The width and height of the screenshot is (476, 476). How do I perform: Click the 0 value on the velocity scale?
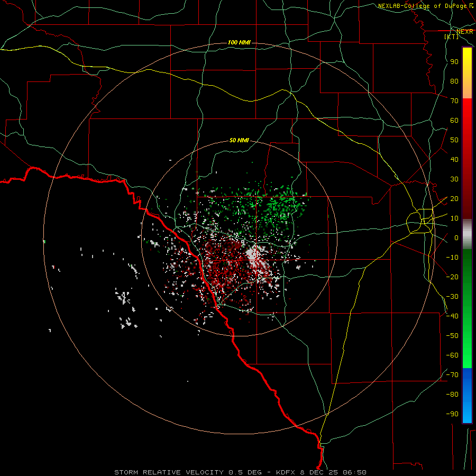(x=456, y=238)
